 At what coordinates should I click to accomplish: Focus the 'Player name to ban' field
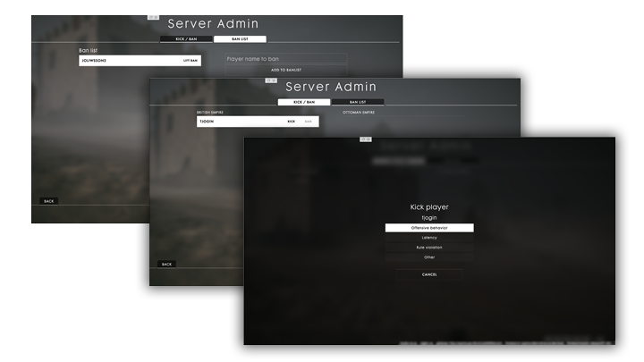(x=285, y=59)
